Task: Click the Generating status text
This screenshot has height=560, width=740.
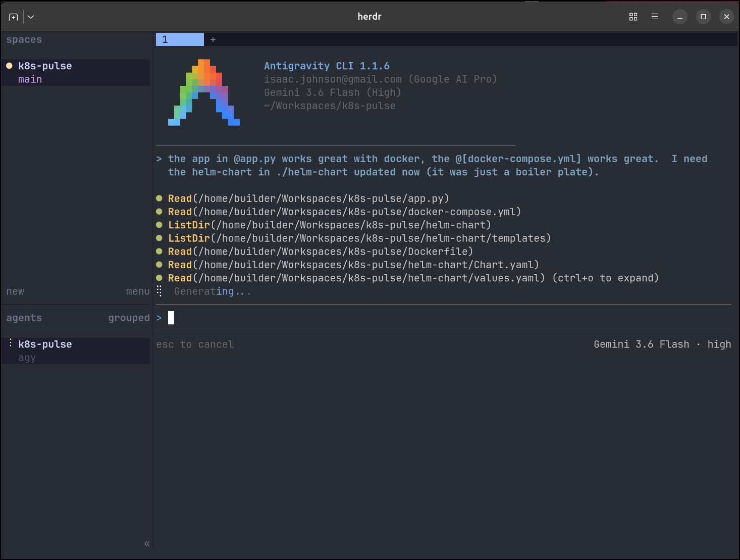Action: coord(213,291)
